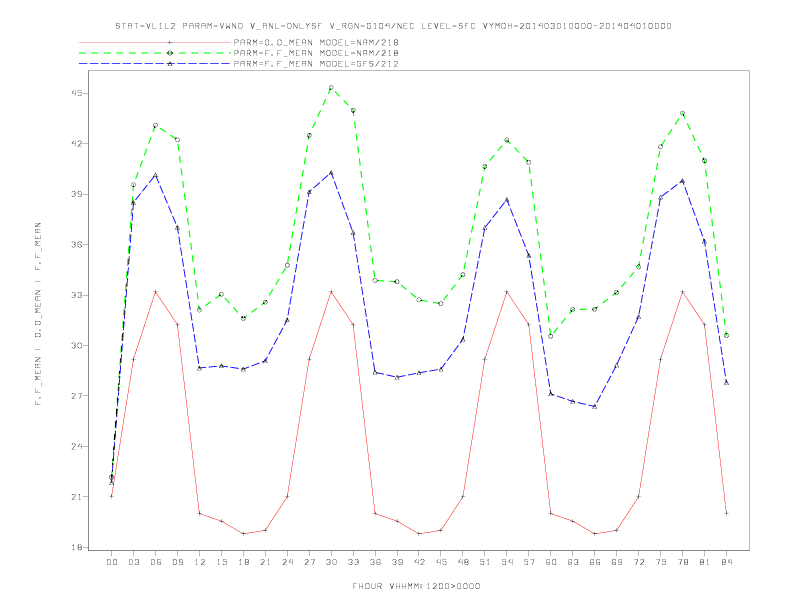The height and width of the screenshot is (612, 792).
Task: Select legend label PARM=O.O_MEAN MODEL=NAM/218
Action: pos(316,42)
